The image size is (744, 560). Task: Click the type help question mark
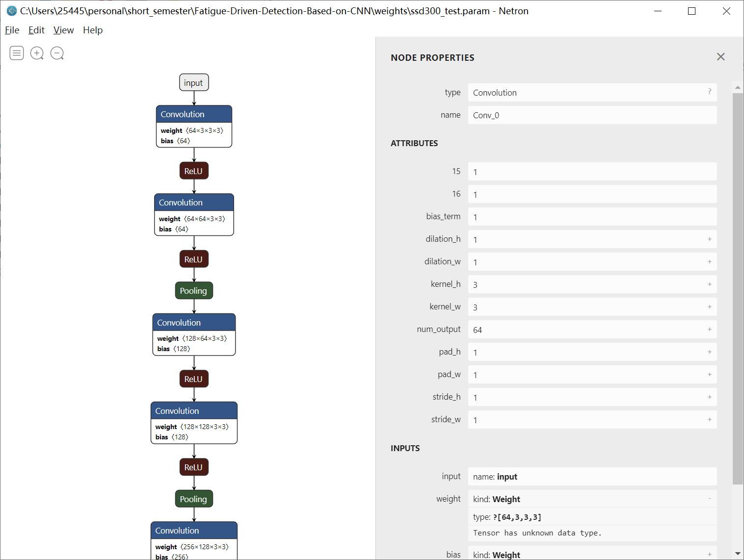710,92
